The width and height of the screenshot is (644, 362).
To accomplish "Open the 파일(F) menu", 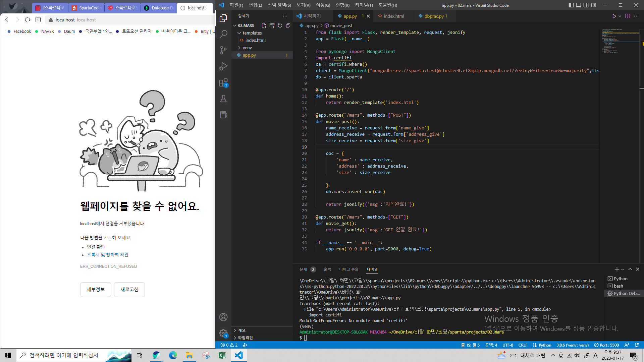I will point(236,5).
